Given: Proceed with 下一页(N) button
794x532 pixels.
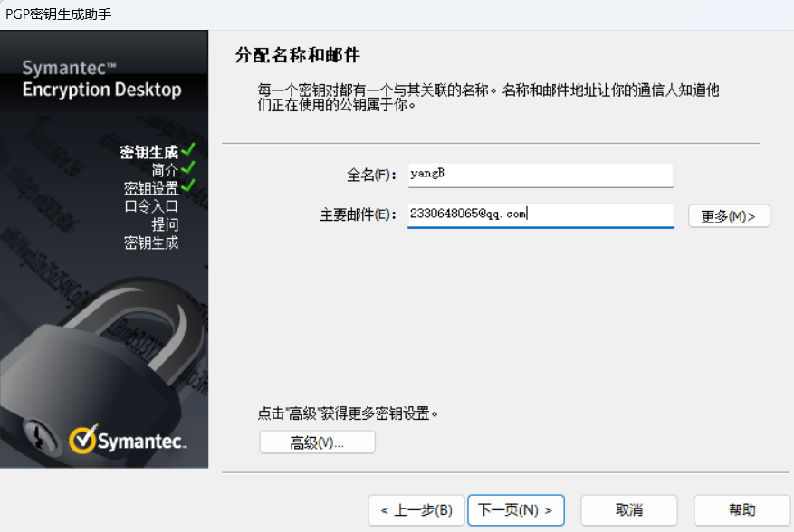Looking at the screenshot, I should pyautogui.click(x=516, y=509).
